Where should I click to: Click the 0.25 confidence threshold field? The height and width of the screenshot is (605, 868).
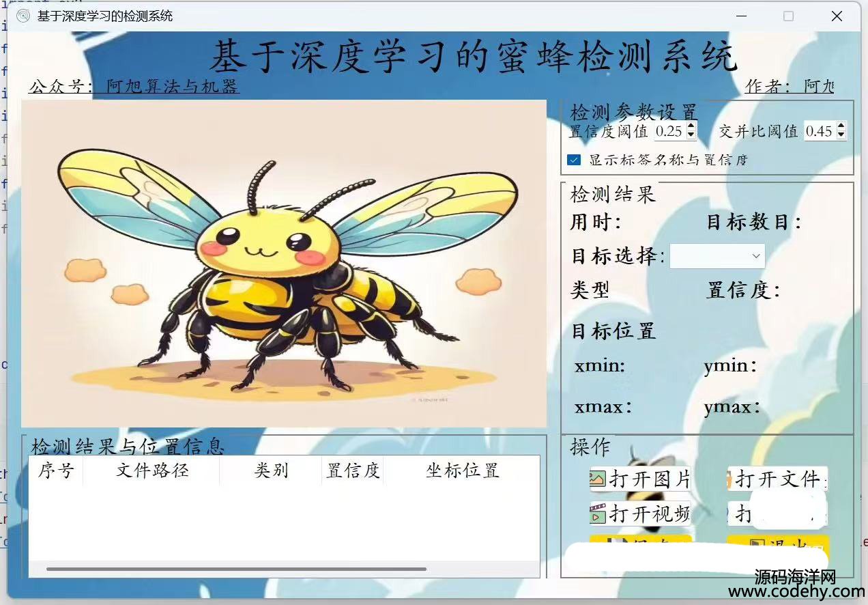point(669,131)
